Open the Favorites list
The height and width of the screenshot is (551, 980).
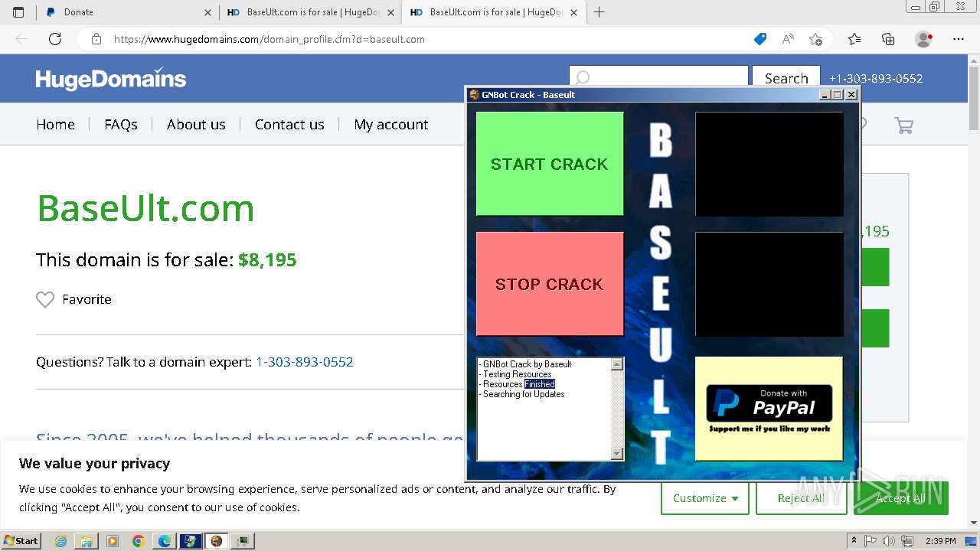click(854, 39)
